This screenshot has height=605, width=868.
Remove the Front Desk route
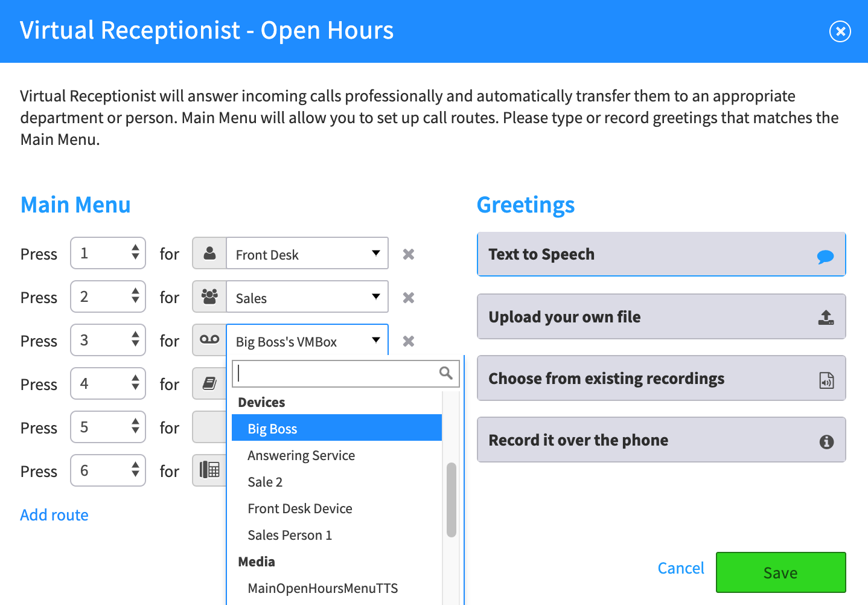pyautogui.click(x=409, y=254)
